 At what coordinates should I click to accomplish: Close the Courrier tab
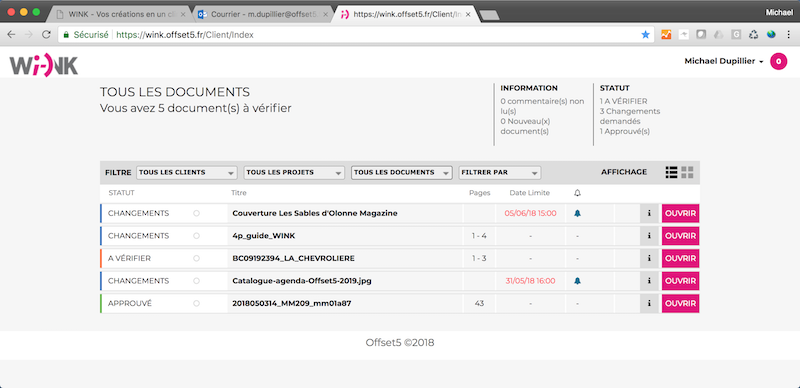(327, 14)
